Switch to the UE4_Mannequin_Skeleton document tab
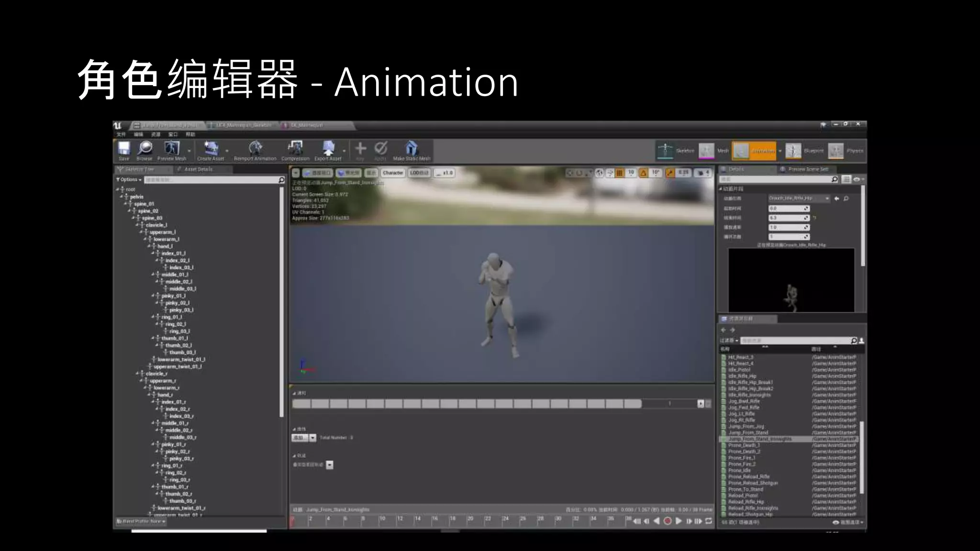 244,125
